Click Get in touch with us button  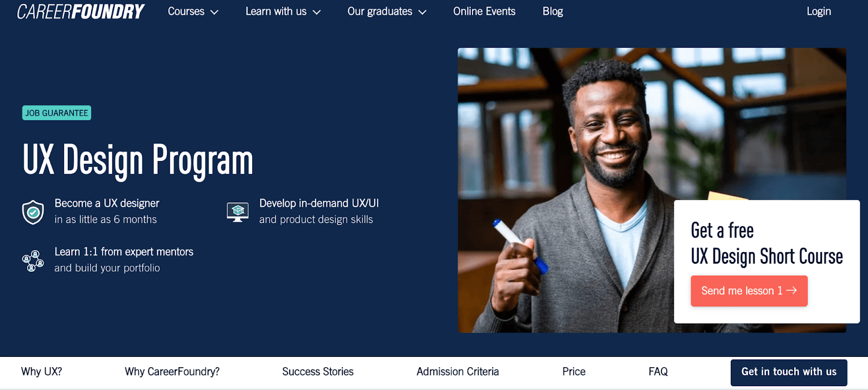[x=788, y=372]
